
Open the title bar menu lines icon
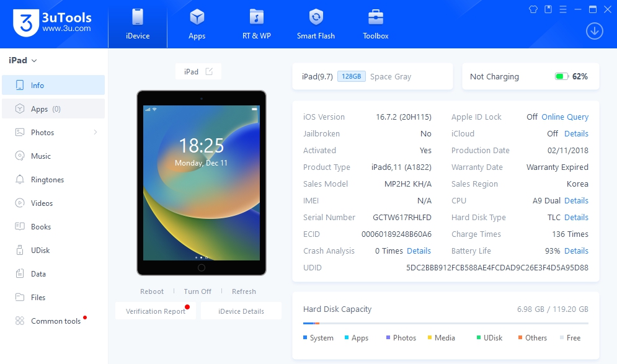563,9
